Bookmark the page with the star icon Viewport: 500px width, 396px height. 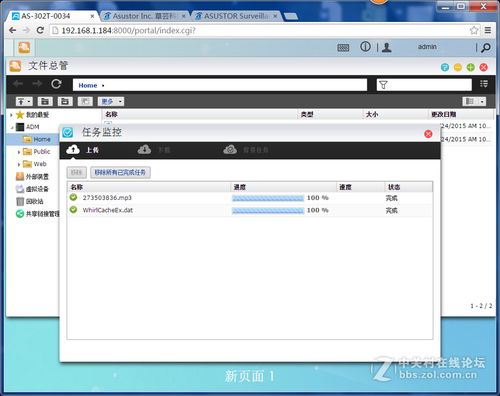(x=474, y=30)
